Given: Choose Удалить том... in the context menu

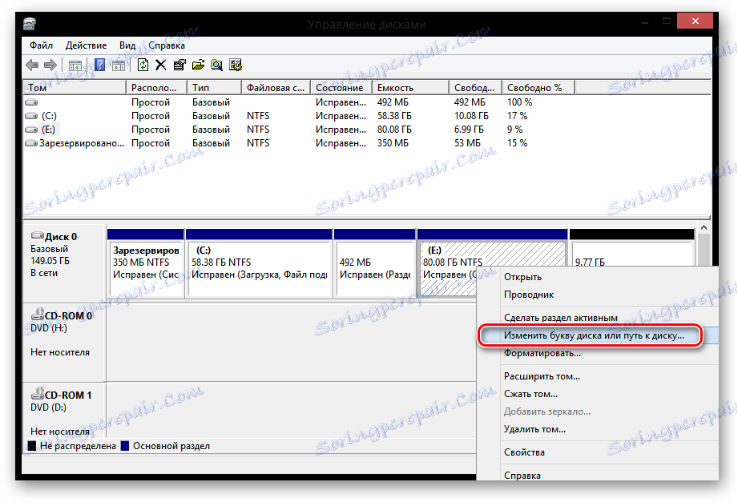Looking at the screenshot, I should point(535,429).
